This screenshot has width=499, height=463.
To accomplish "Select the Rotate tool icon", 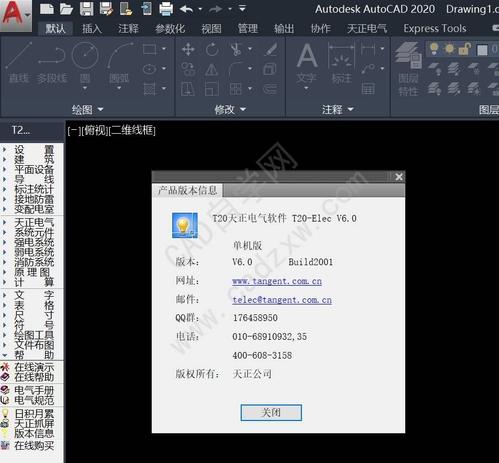I will (212, 50).
